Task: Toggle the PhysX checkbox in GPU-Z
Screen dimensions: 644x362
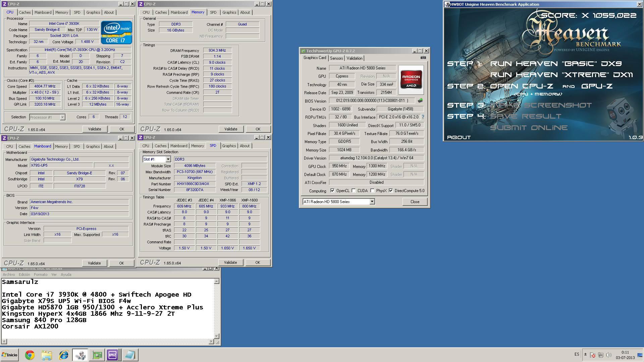Action: coord(372,191)
